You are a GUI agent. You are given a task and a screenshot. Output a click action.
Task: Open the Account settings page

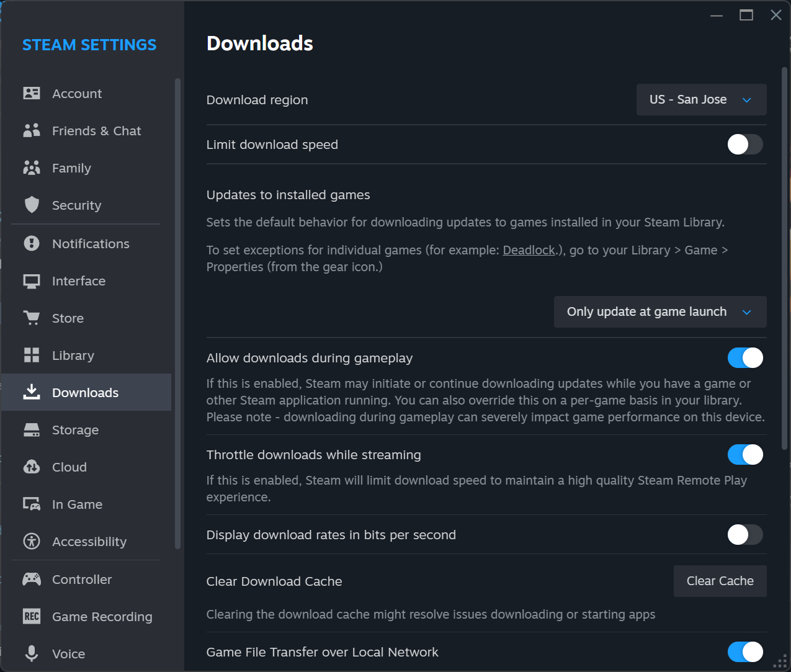77,94
